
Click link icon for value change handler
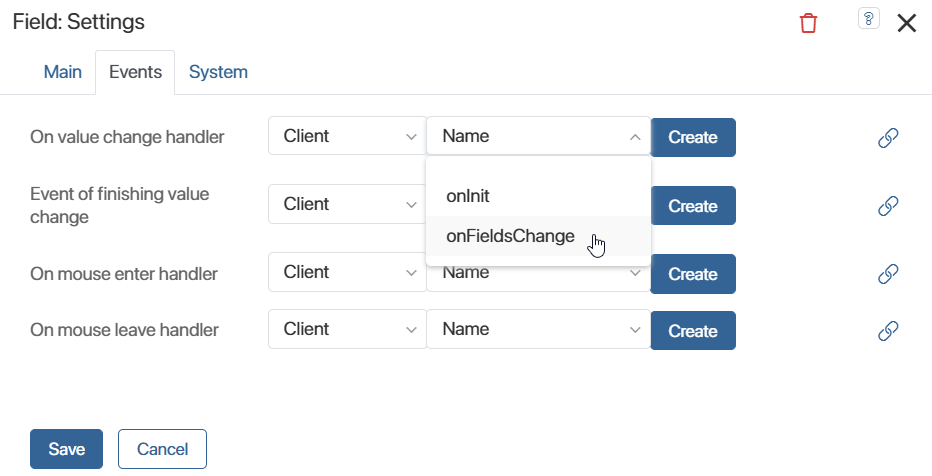click(x=888, y=137)
